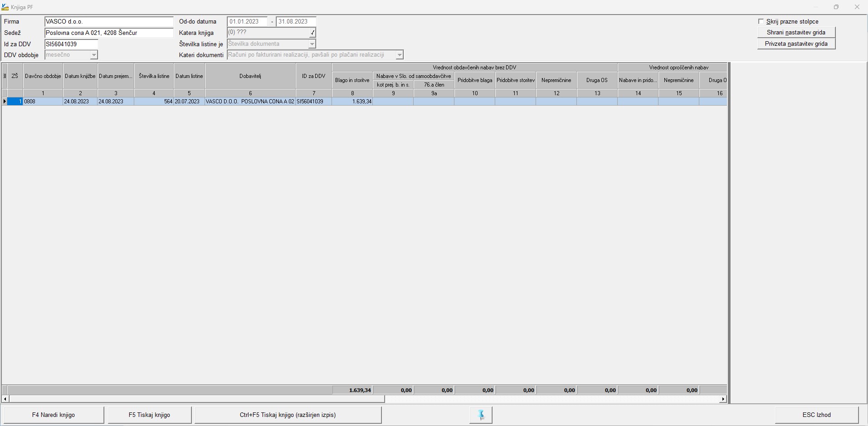Click the horizontal scrollbar left arrow
This screenshot has height=426, width=868.
[5, 399]
